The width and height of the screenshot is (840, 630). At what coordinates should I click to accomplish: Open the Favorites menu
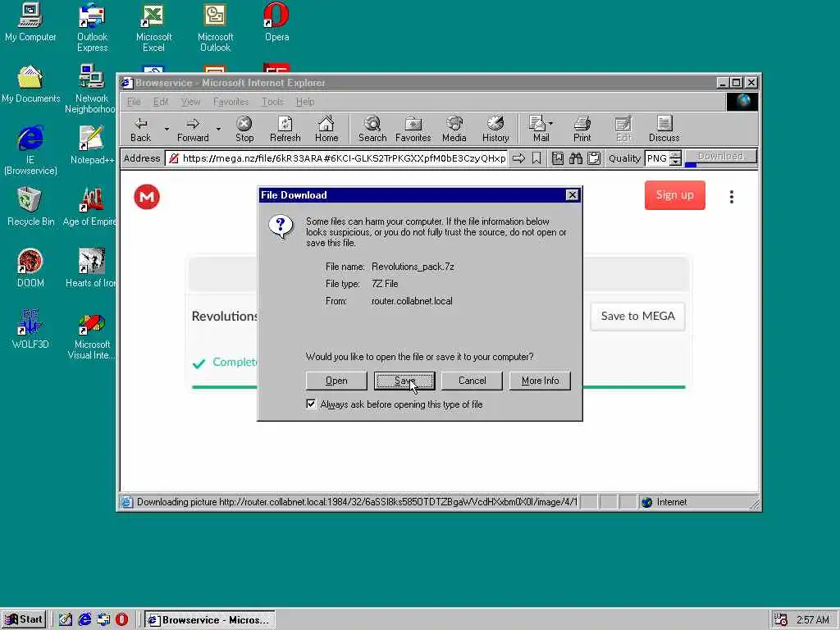[231, 102]
